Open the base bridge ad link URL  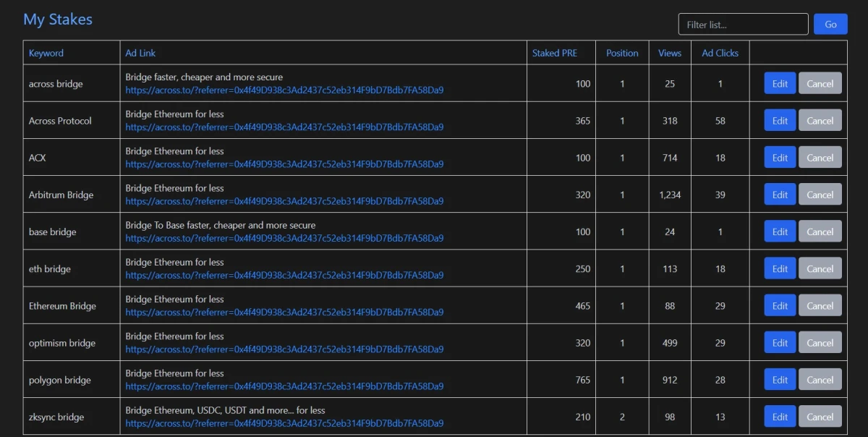pyautogui.click(x=284, y=238)
